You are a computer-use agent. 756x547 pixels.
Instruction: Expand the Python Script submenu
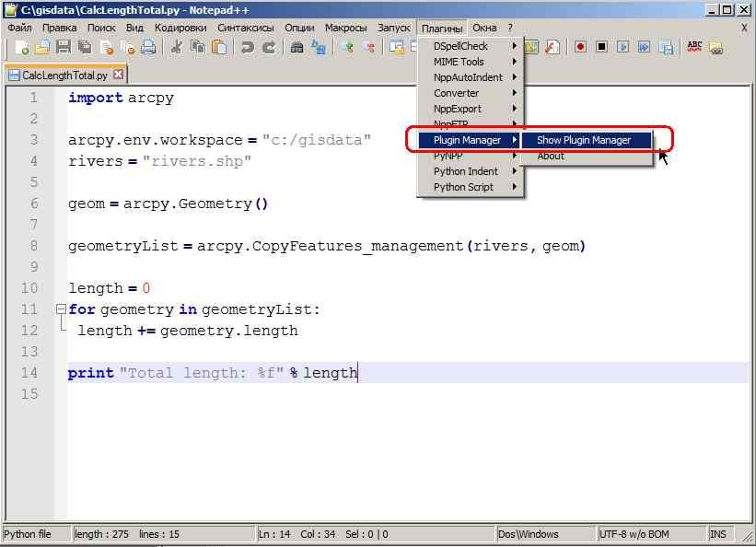tap(471, 187)
